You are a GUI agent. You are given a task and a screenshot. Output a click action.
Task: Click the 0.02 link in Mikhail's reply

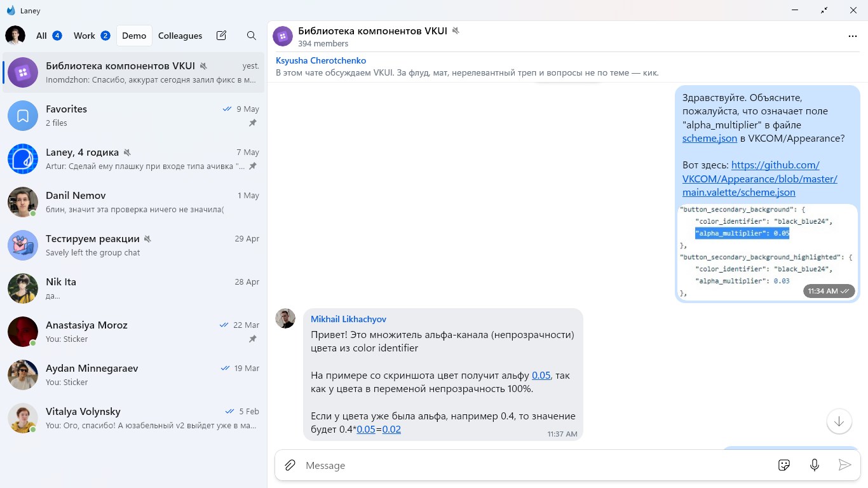(391, 430)
